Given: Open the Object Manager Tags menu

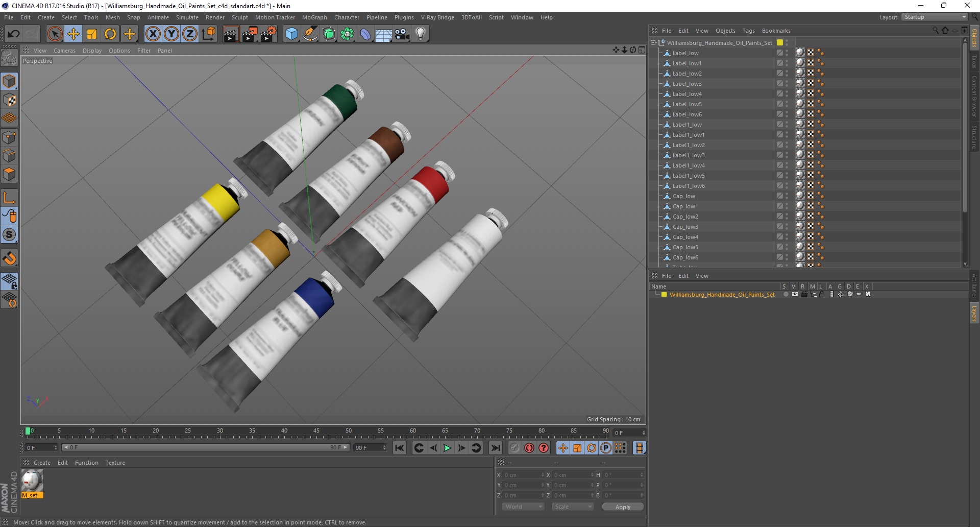Looking at the screenshot, I should (748, 31).
